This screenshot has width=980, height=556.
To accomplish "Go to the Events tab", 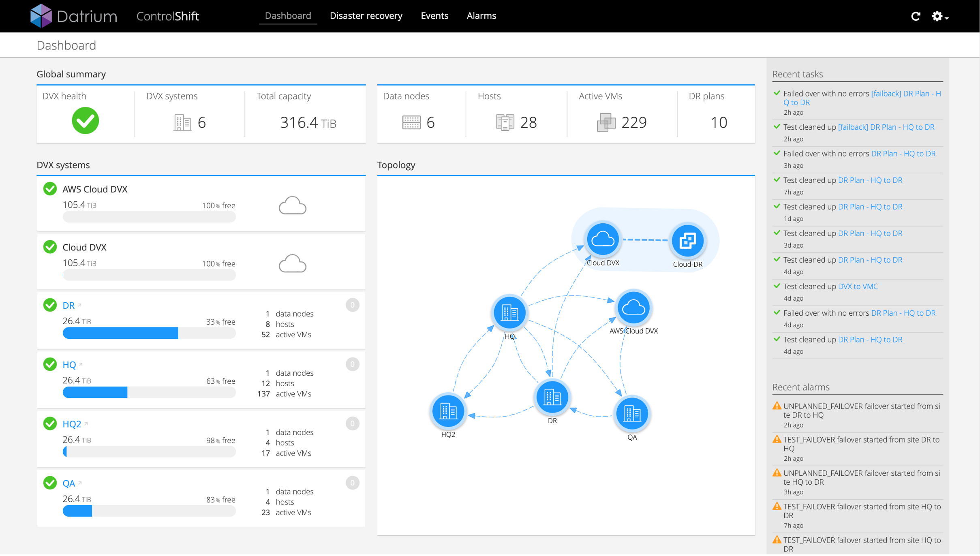I will point(434,16).
